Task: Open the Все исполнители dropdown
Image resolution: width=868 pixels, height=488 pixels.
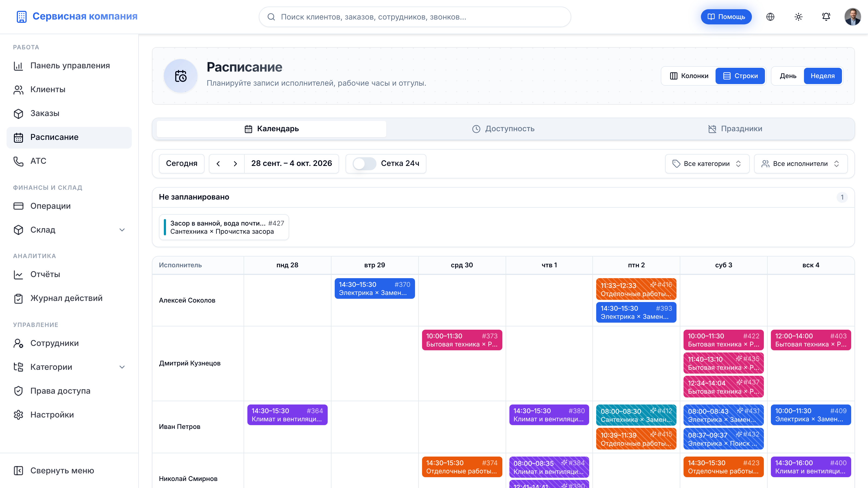Action: (x=801, y=164)
